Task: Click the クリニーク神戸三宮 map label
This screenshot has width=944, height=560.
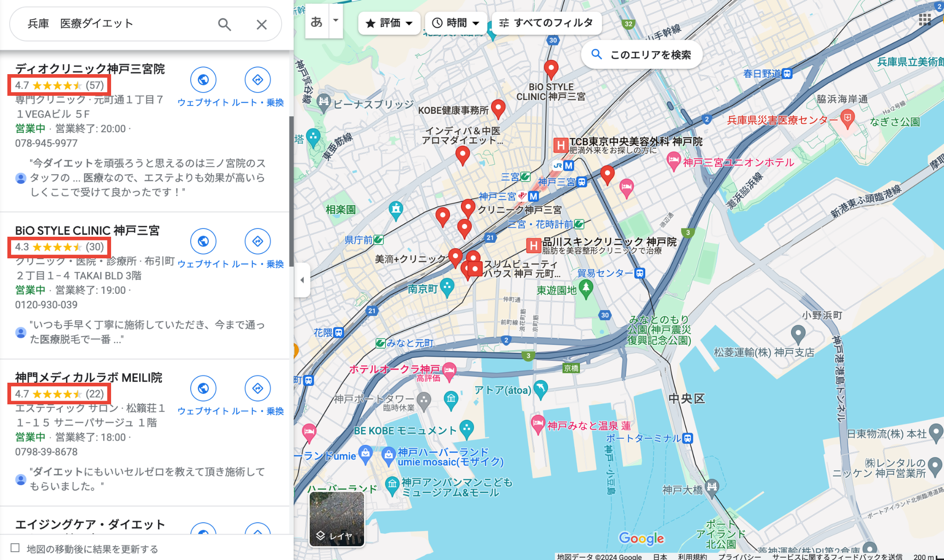Action: pos(519,210)
